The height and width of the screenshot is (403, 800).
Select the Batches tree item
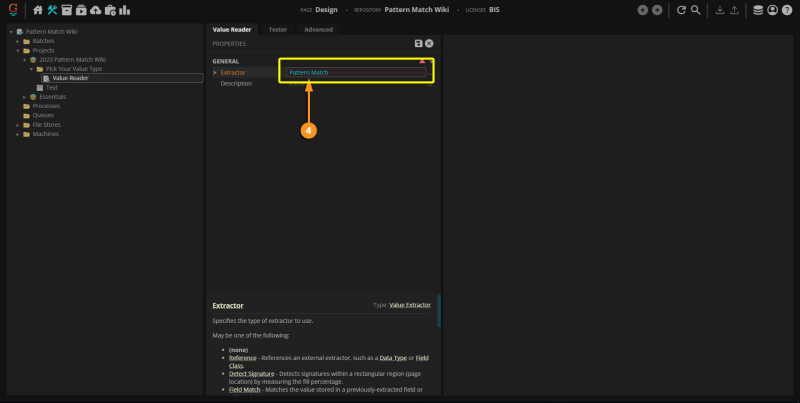[x=43, y=41]
